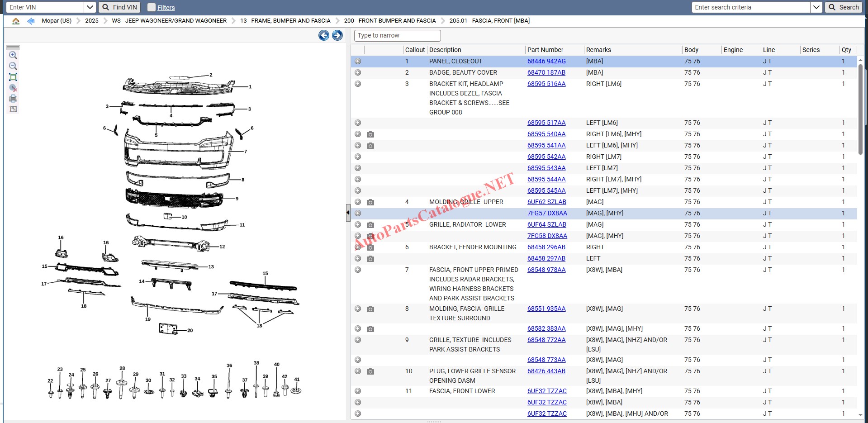The image size is (868, 423).
Task: Tick the Filters checkbox
Action: [x=152, y=7]
